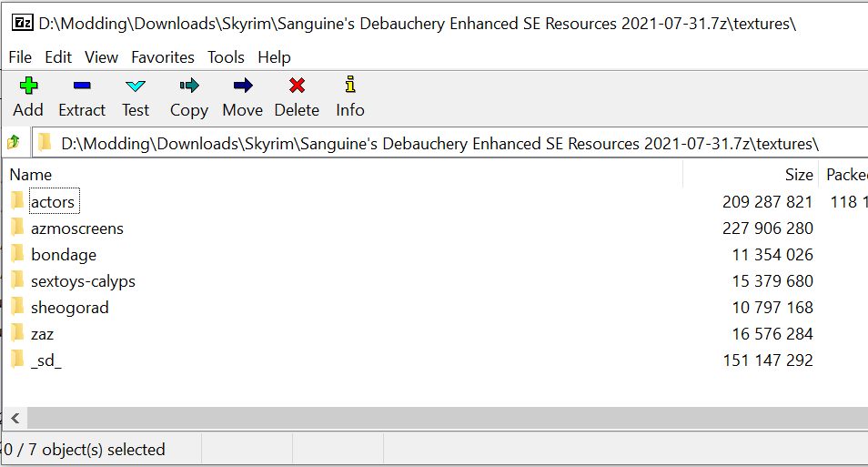Image resolution: width=868 pixels, height=467 pixels.
Task: Click the red Delete X icon
Action: (x=297, y=86)
